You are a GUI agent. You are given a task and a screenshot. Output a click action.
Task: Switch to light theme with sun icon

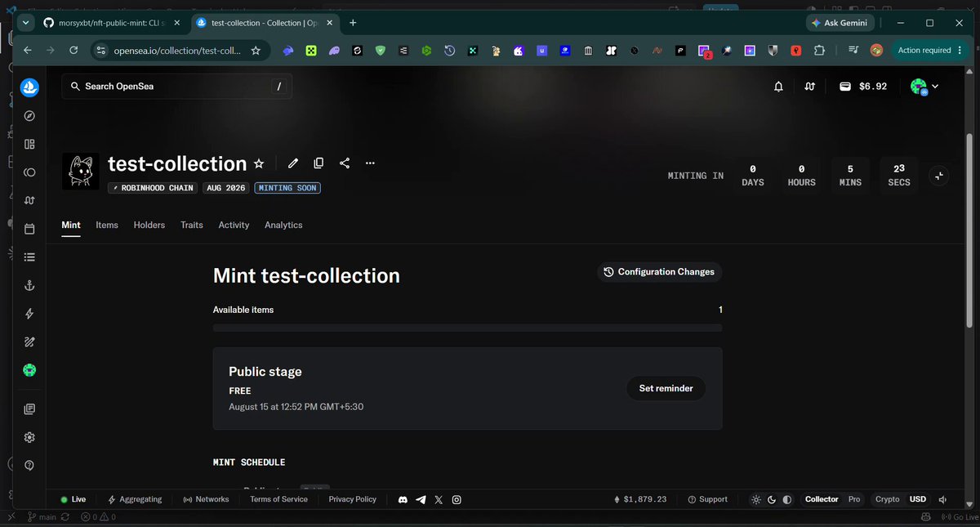756,499
